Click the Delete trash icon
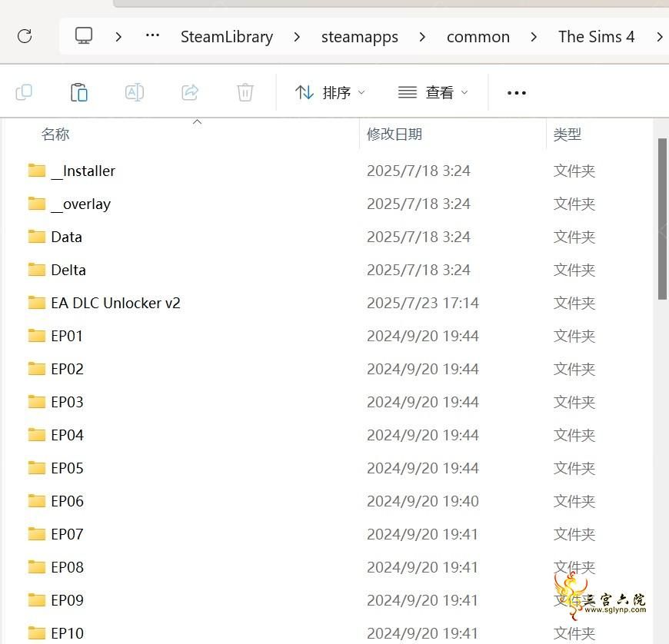Image resolution: width=669 pixels, height=644 pixels. click(x=245, y=92)
